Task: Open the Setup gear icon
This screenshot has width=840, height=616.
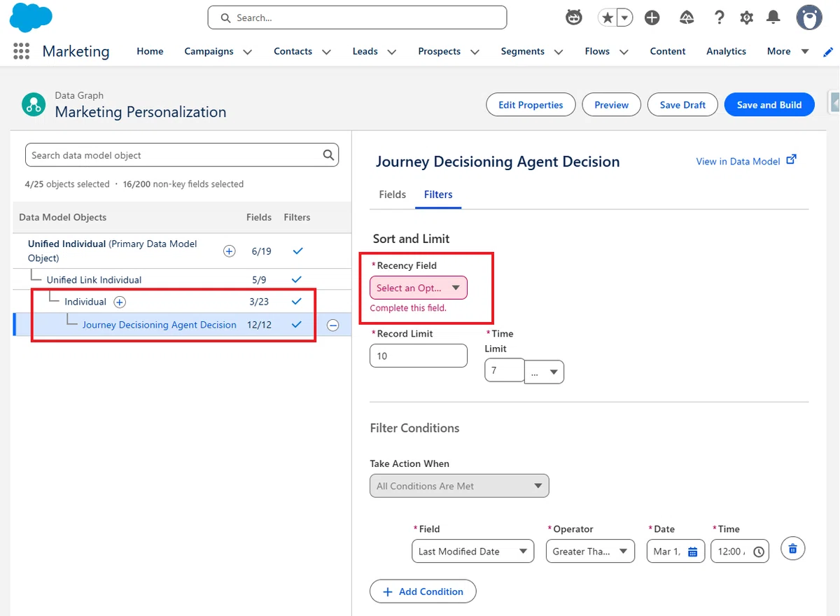Action: pyautogui.click(x=747, y=18)
